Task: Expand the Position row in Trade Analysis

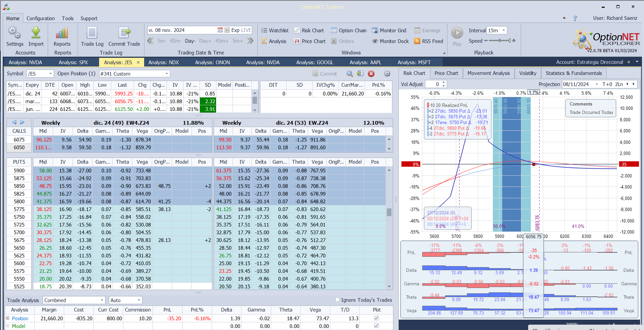Action: tap(8, 318)
